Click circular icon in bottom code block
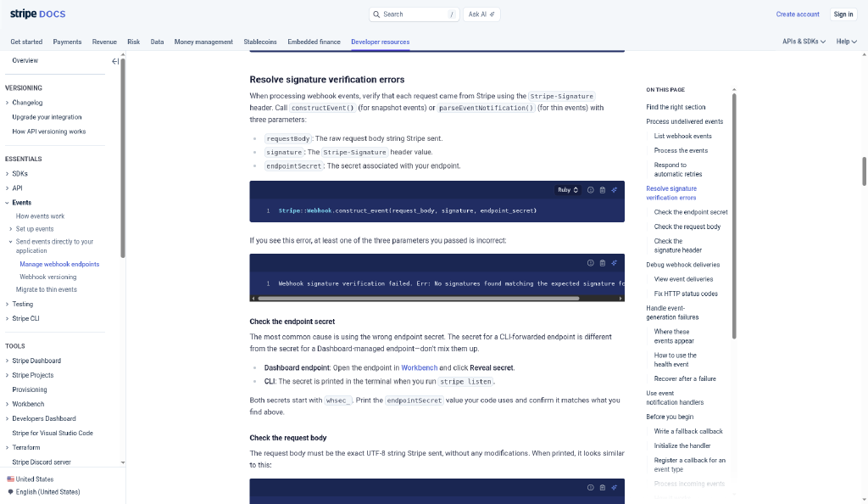Viewport: 868px width, 504px height. [x=591, y=487]
